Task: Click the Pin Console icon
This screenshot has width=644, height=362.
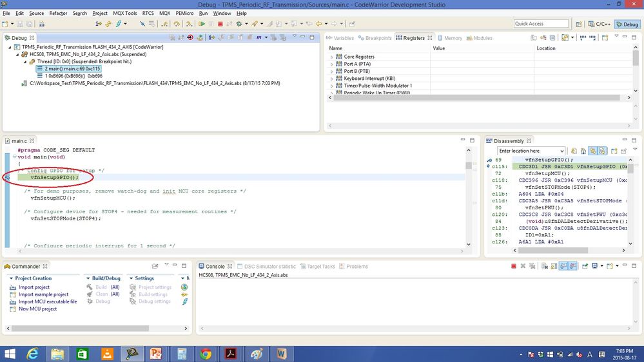Action: coord(585,266)
